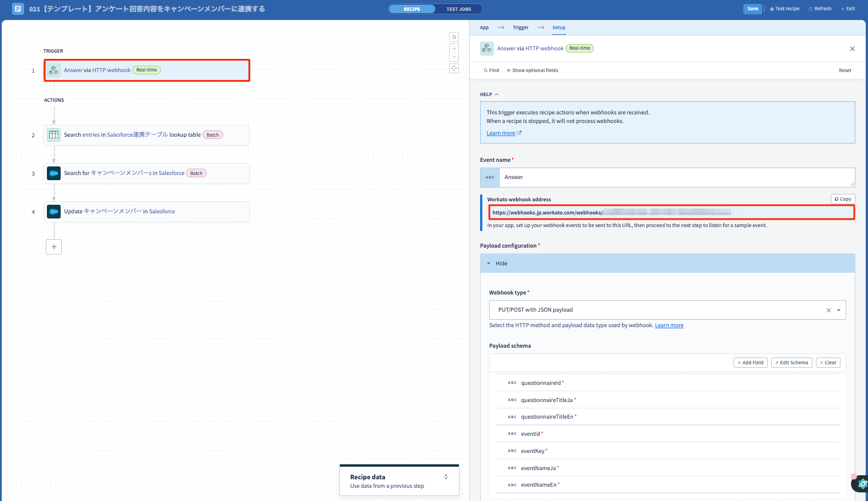Refresh the recipe editor
This screenshot has width=868, height=501.
pos(820,9)
